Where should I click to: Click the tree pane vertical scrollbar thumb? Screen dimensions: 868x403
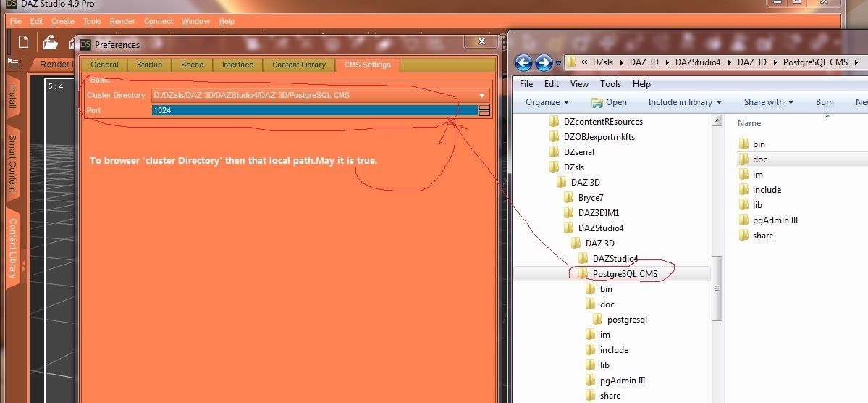click(717, 288)
